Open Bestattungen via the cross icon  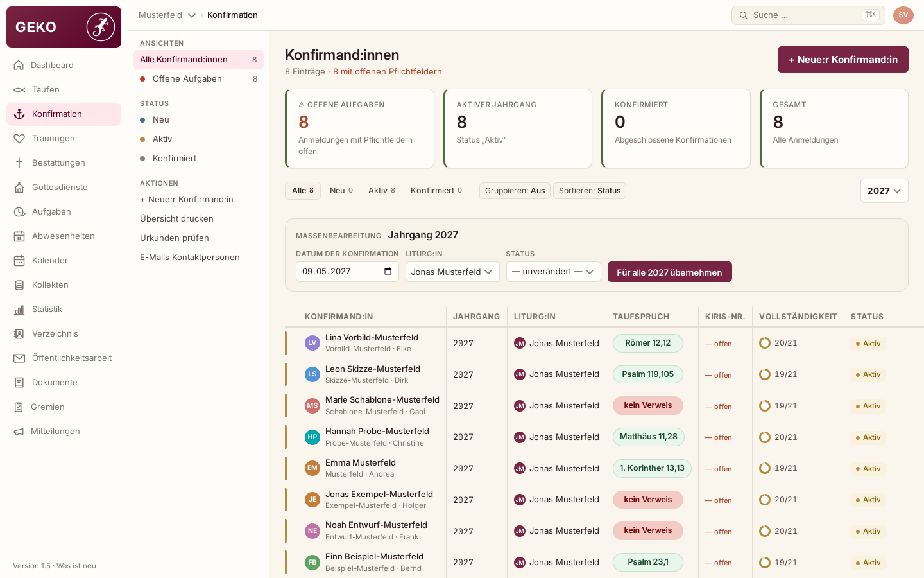pyautogui.click(x=19, y=163)
